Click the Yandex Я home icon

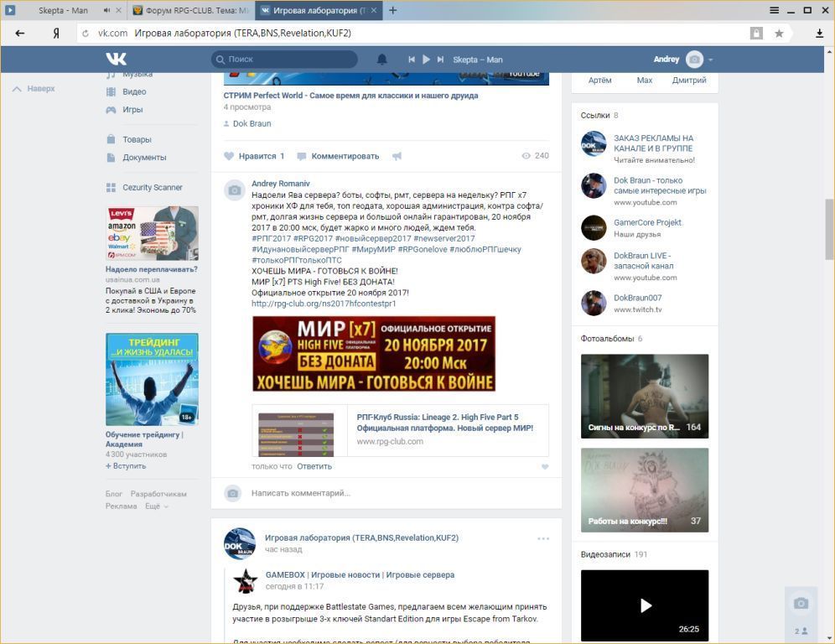pyautogui.click(x=56, y=33)
